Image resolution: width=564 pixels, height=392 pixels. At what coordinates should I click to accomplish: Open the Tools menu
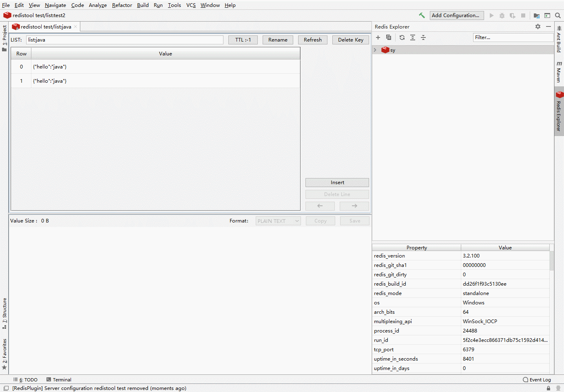point(175,5)
